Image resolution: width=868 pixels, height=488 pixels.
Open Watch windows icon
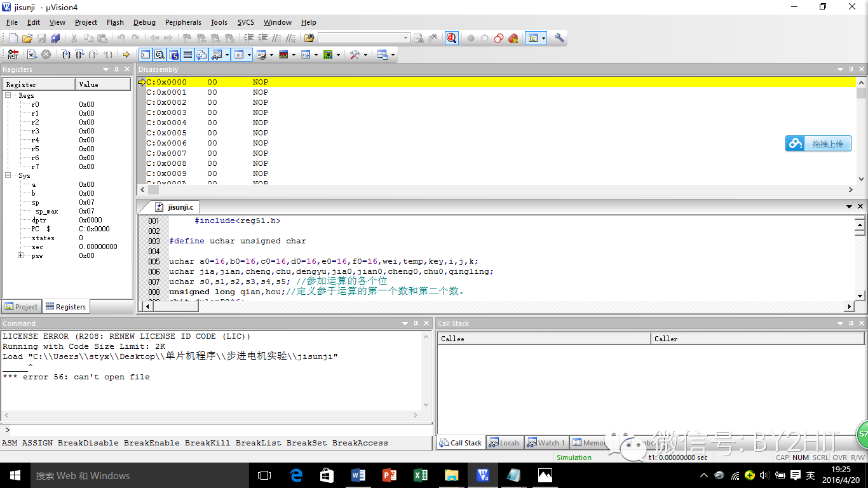(x=217, y=55)
